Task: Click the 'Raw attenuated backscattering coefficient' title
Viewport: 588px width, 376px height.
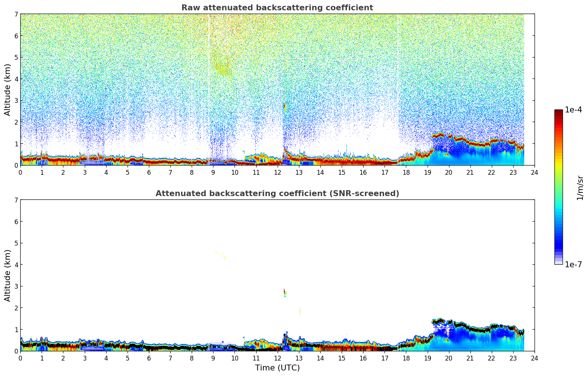Action: [x=277, y=8]
